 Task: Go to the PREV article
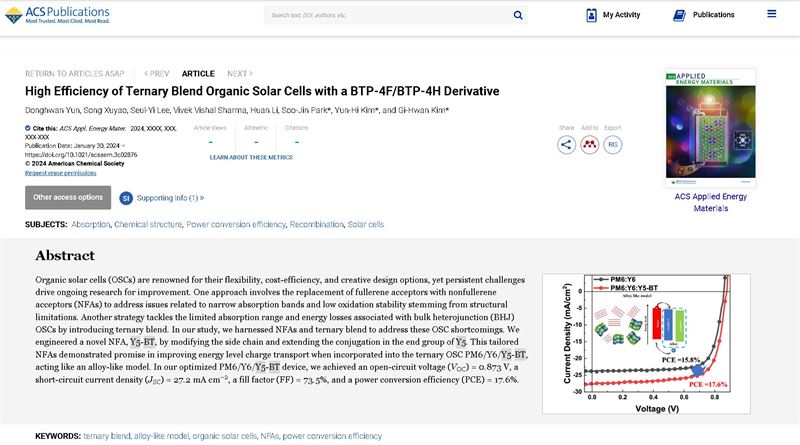pos(157,73)
